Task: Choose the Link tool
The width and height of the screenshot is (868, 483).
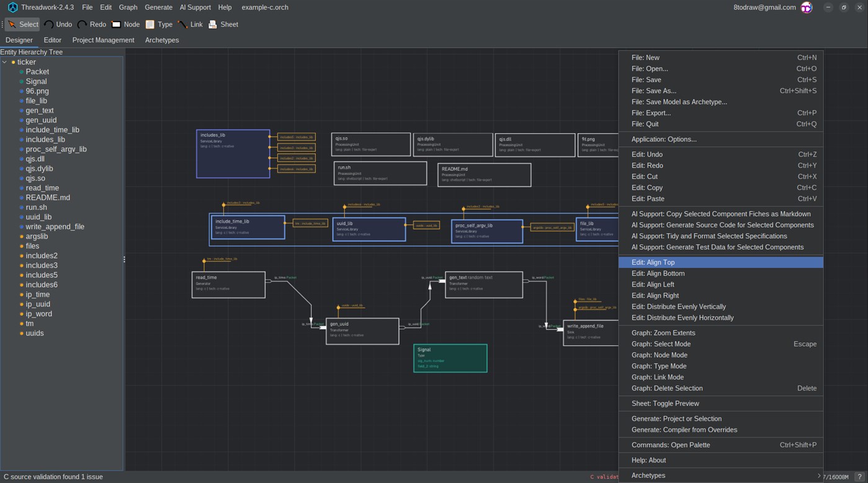Action: [x=190, y=24]
